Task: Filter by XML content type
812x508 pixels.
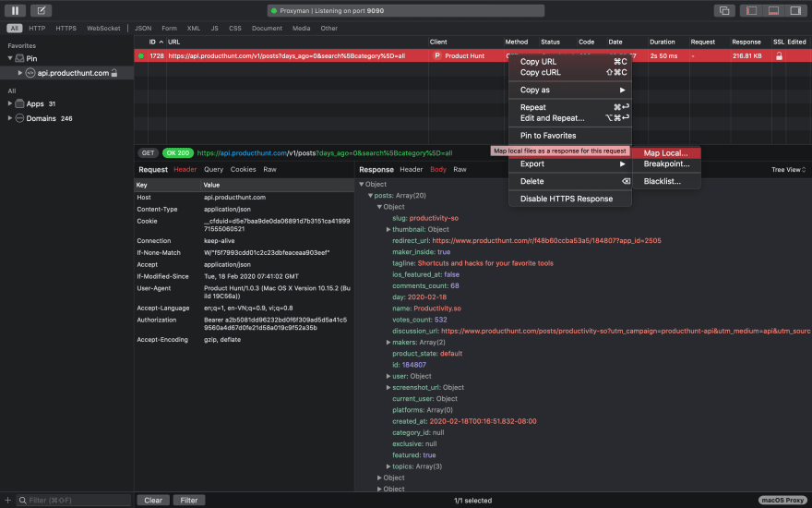Action: 194,28
